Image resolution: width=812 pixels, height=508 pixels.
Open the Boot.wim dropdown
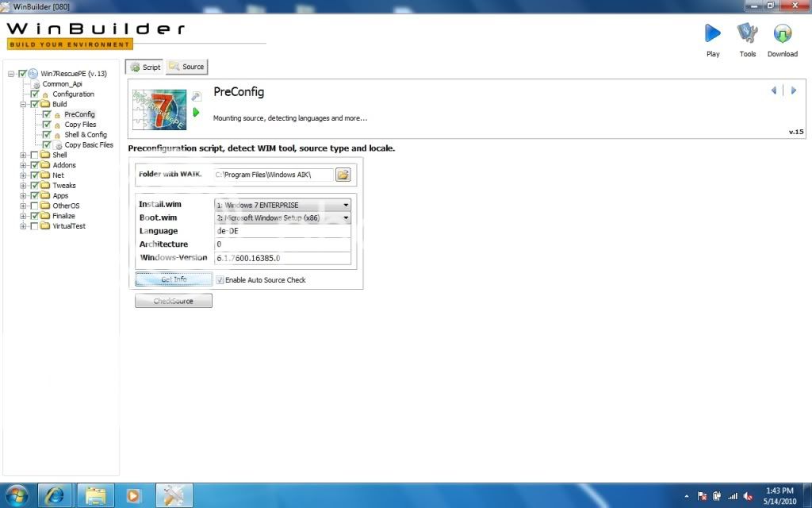pyautogui.click(x=282, y=217)
